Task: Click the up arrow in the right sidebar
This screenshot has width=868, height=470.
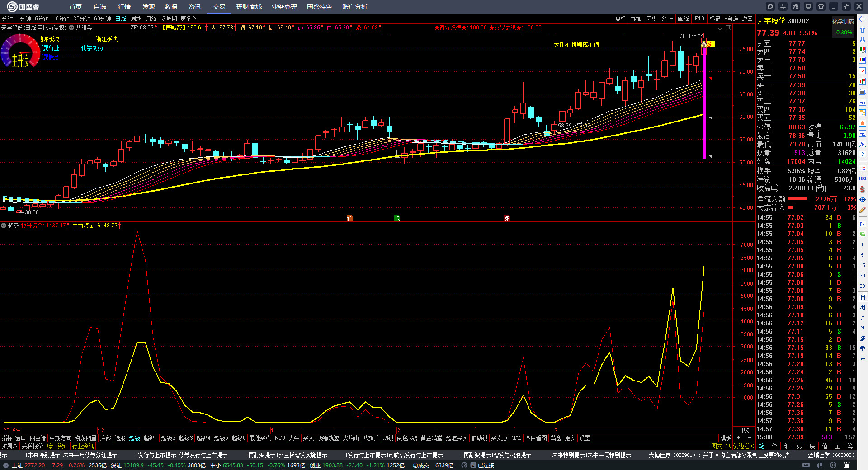Action: (x=863, y=29)
